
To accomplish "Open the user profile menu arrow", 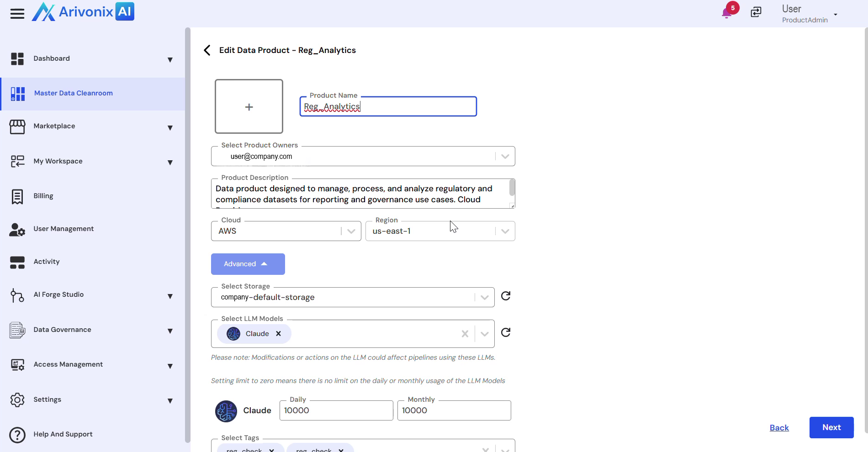I will (836, 15).
